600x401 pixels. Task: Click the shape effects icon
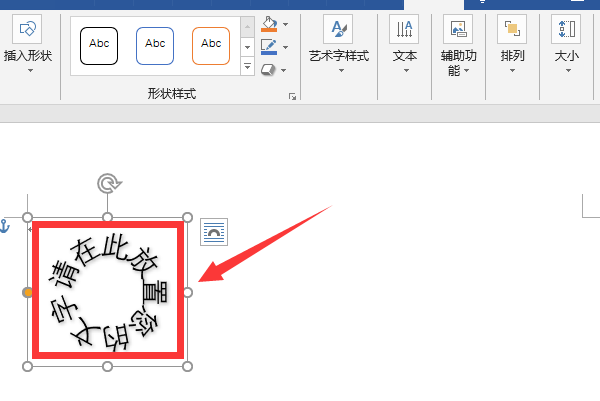click(268, 70)
